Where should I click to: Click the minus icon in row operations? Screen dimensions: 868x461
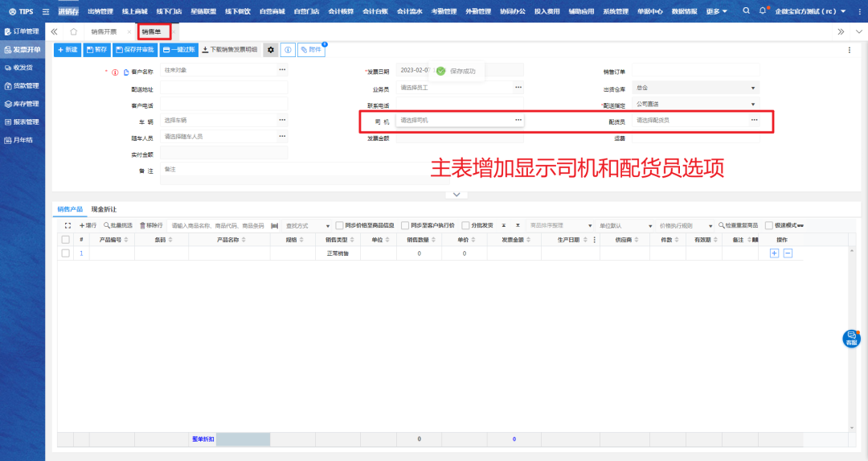coord(788,253)
